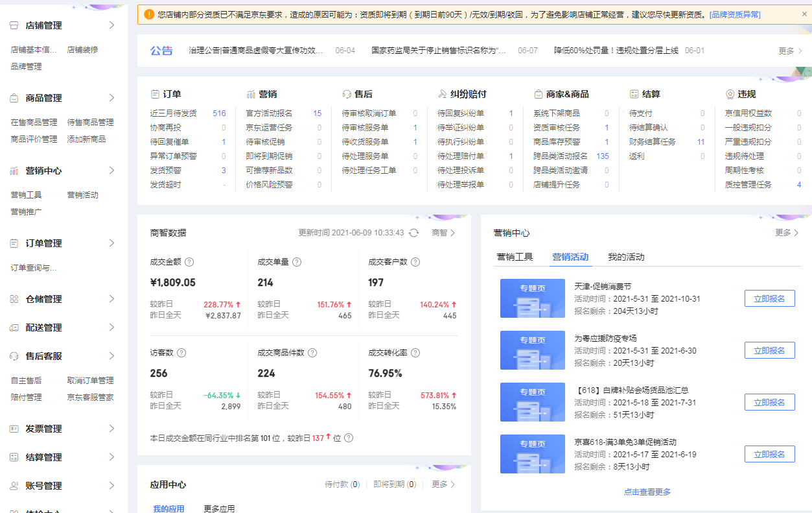Click the 店铺管理 shop icon in the sidebar

[x=14, y=25]
